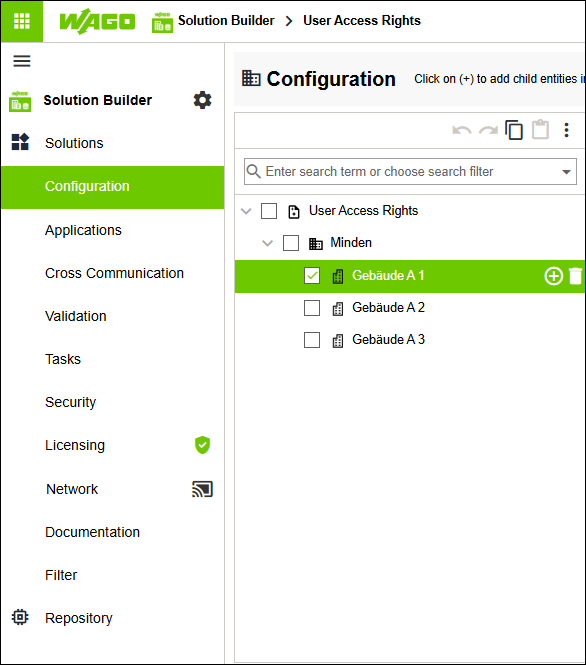Screen dimensions: 586x665
Task: Click the paste clipboard icon
Action: pos(540,129)
